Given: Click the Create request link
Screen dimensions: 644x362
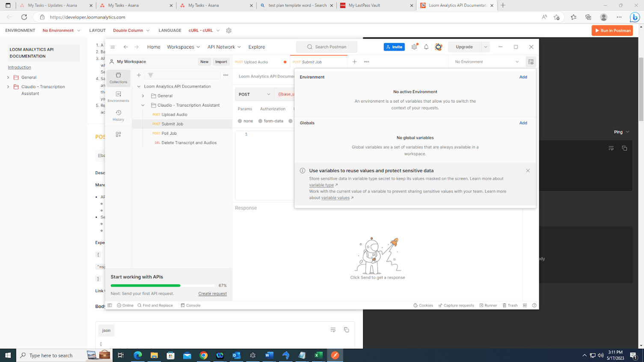Looking at the screenshot, I should [212, 293].
